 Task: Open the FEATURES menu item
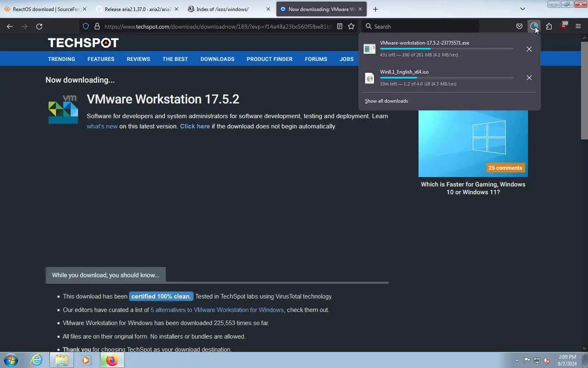point(101,59)
